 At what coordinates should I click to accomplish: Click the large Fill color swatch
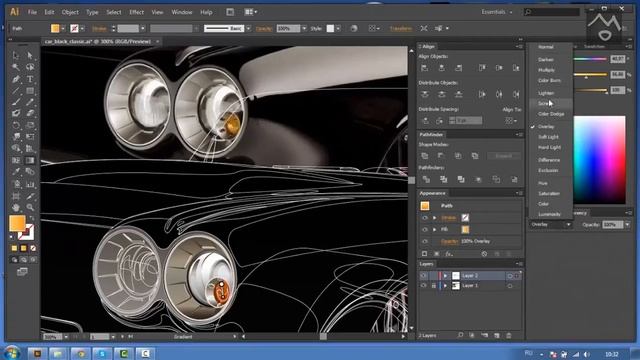[17, 223]
